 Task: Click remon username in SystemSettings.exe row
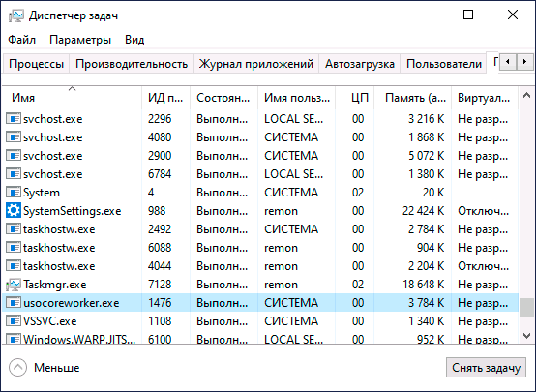pyautogui.click(x=281, y=211)
